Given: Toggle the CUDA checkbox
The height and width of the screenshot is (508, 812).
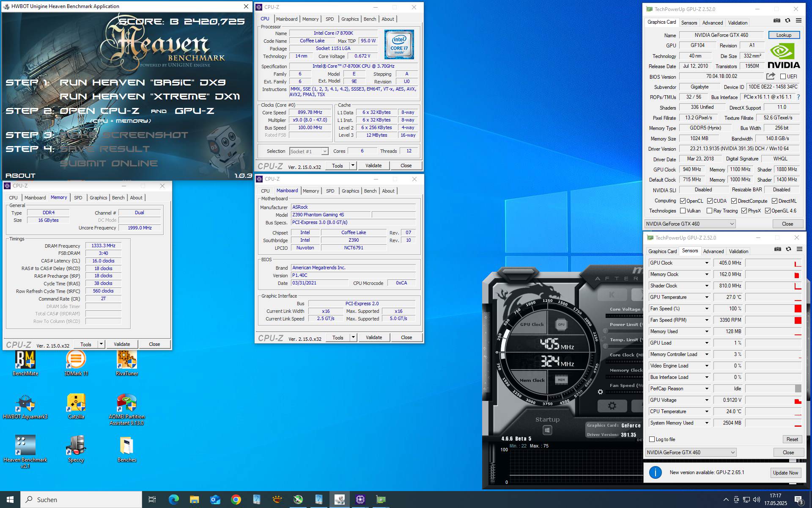Looking at the screenshot, I should (x=710, y=201).
